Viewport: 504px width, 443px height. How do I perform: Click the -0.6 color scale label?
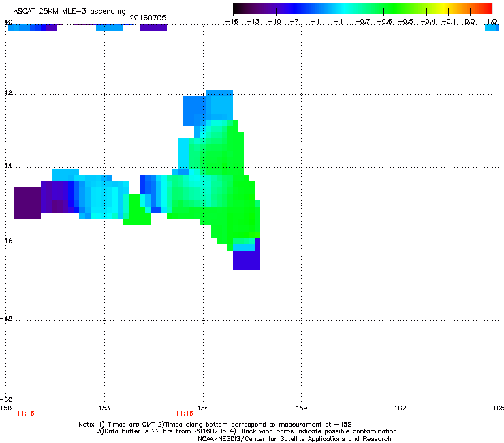(x=384, y=22)
